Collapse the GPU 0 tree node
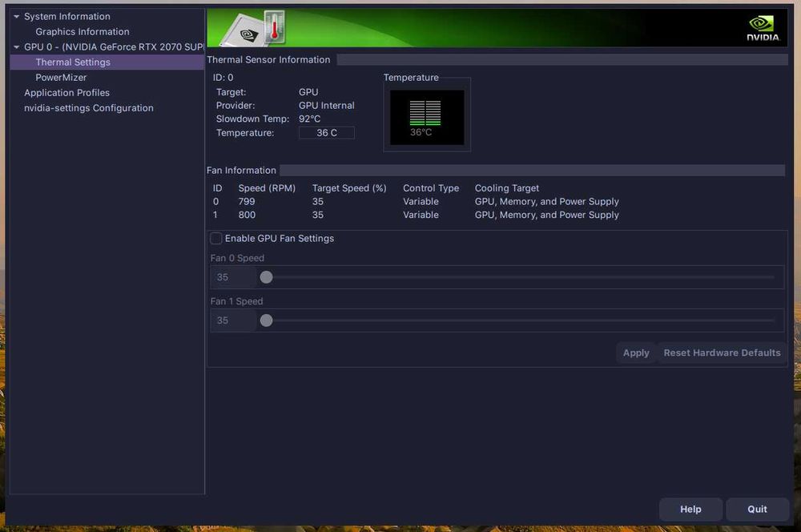The width and height of the screenshot is (801, 532). point(16,47)
